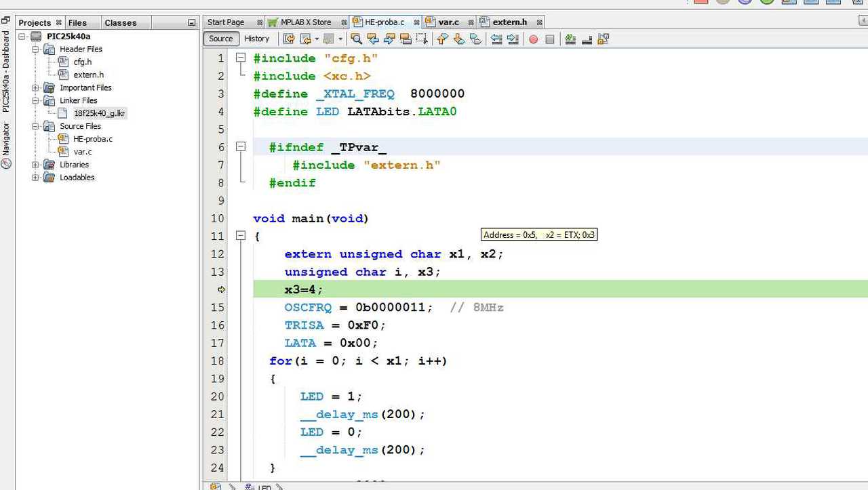Viewport: 868px width, 490px height.
Task: Expand the Loadables folder
Action: click(x=35, y=178)
